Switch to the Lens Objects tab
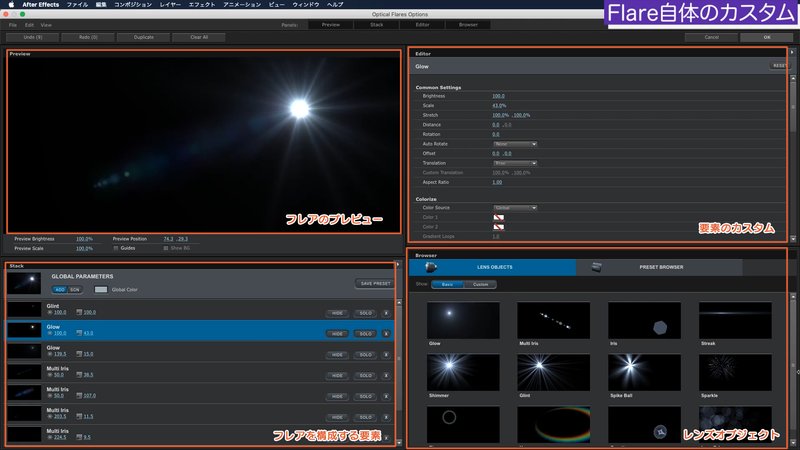This screenshot has height=450, width=800. (x=492, y=267)
